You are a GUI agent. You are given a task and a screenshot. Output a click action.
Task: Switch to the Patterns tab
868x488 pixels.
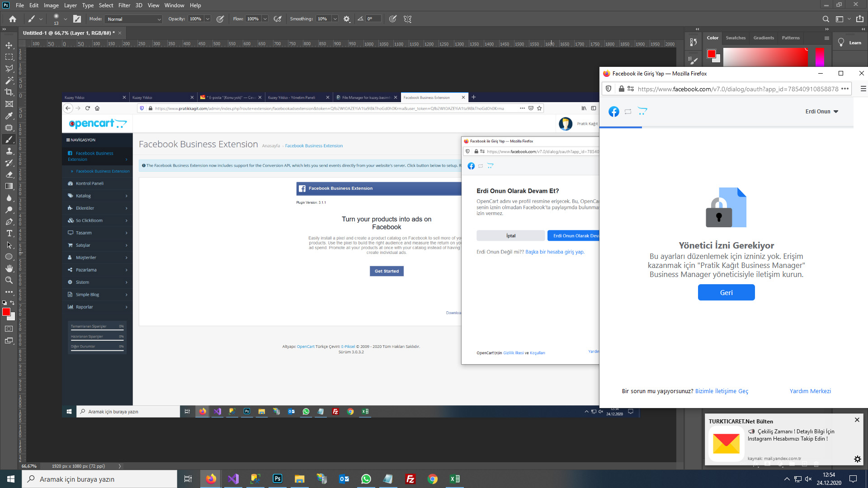pos(791,38)
